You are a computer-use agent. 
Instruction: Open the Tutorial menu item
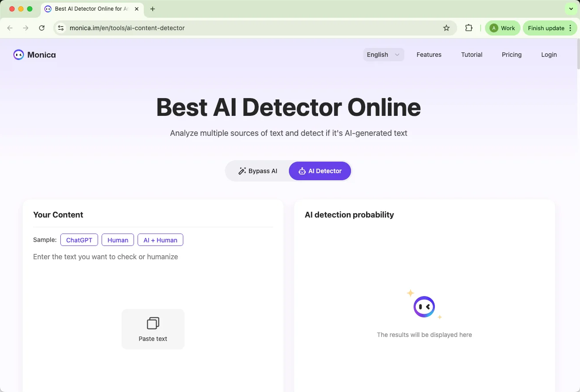tap(471, 55)
